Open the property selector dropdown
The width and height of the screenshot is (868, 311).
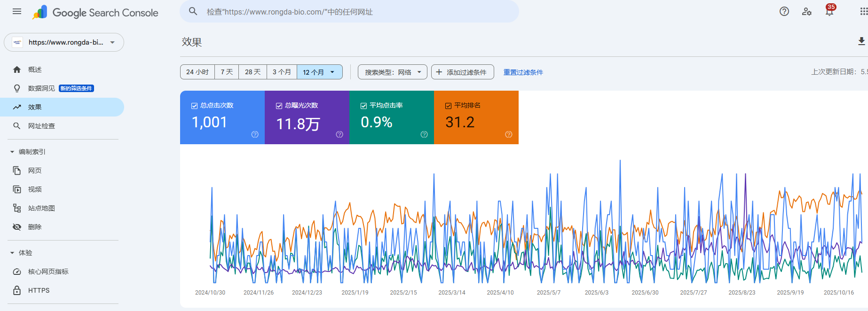tap(64, 42)
